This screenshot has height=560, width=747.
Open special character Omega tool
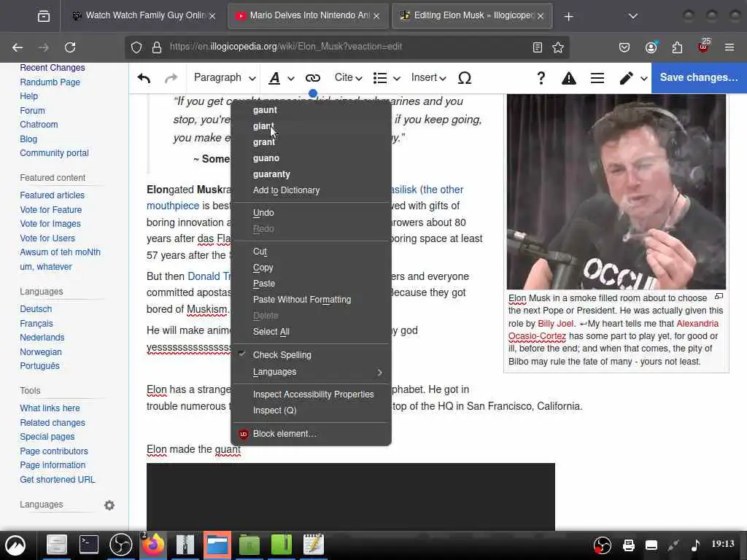[465, 78]
